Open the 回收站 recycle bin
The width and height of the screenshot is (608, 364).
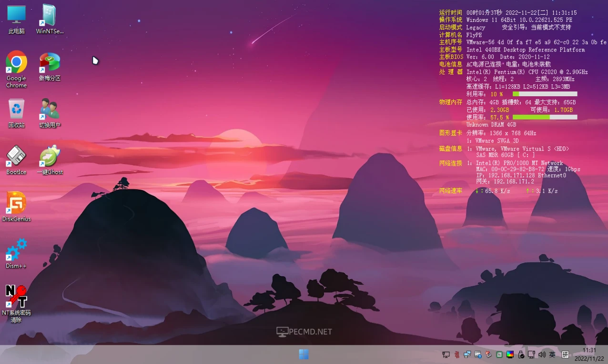(16, 113)
